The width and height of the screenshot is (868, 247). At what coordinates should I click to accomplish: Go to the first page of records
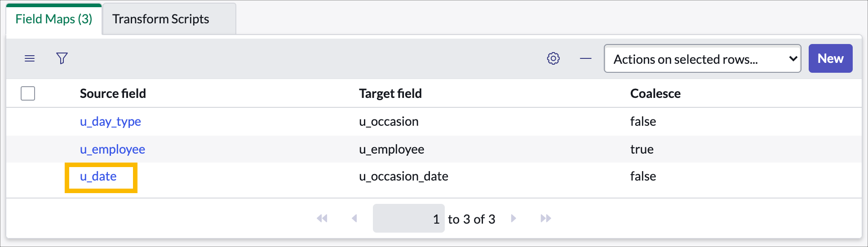pos(322,218)
